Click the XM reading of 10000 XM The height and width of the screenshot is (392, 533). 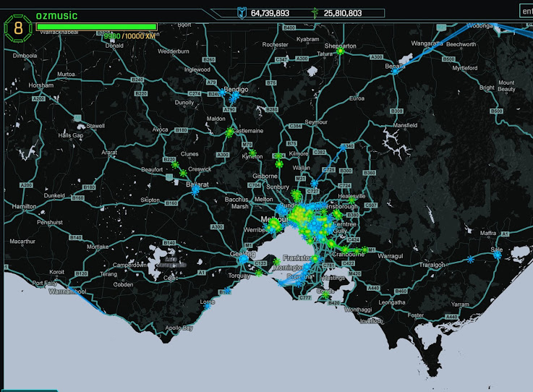point(140,36)
